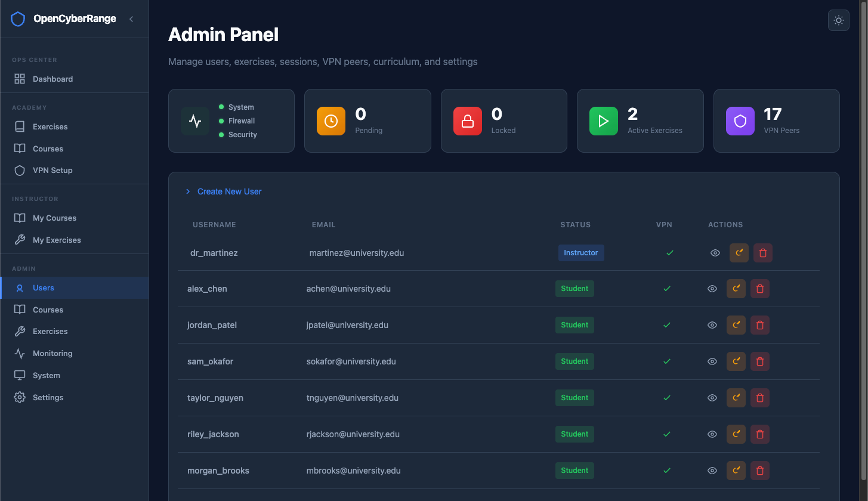Click the refresh action for alex_chen
Screen dimensions: 868x501
coord(736,289)
